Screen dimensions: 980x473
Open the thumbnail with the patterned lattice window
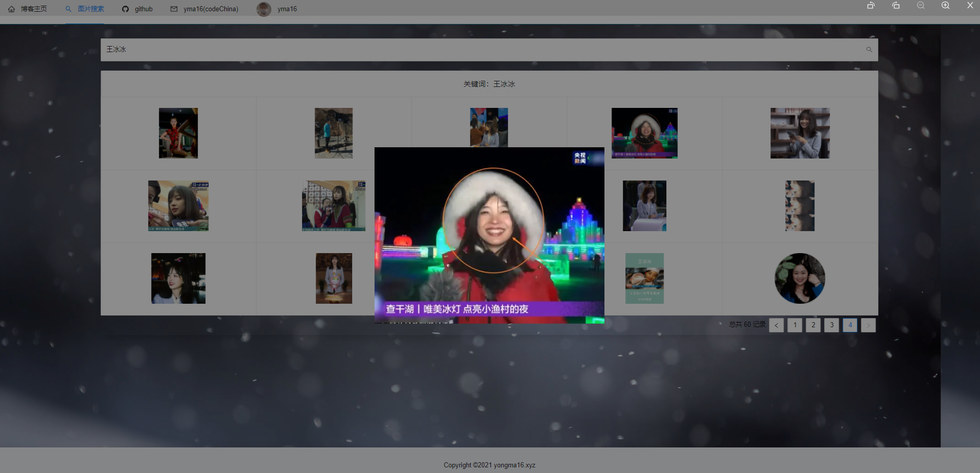[x=334, y=206]
